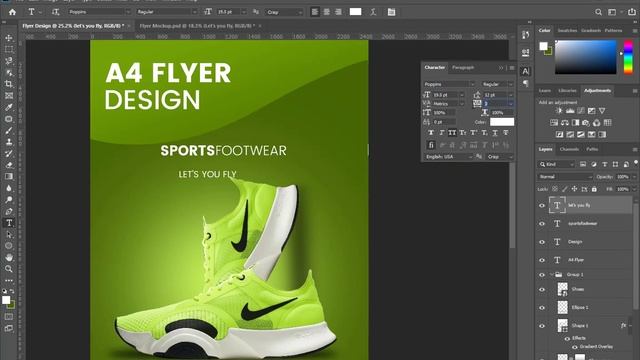Click left align text in options bar

[x=315, y=12]
